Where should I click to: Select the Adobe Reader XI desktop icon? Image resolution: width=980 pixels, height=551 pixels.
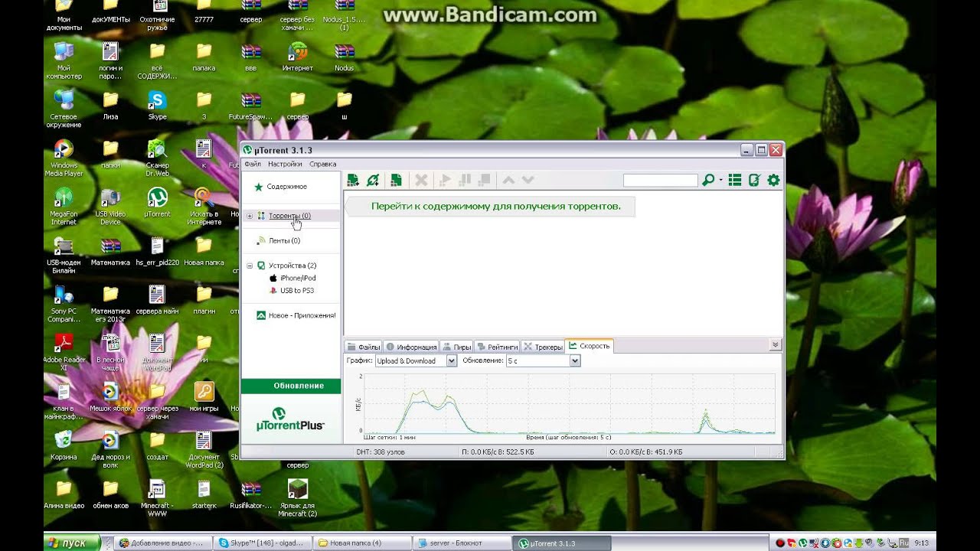(x=64, y=352)
